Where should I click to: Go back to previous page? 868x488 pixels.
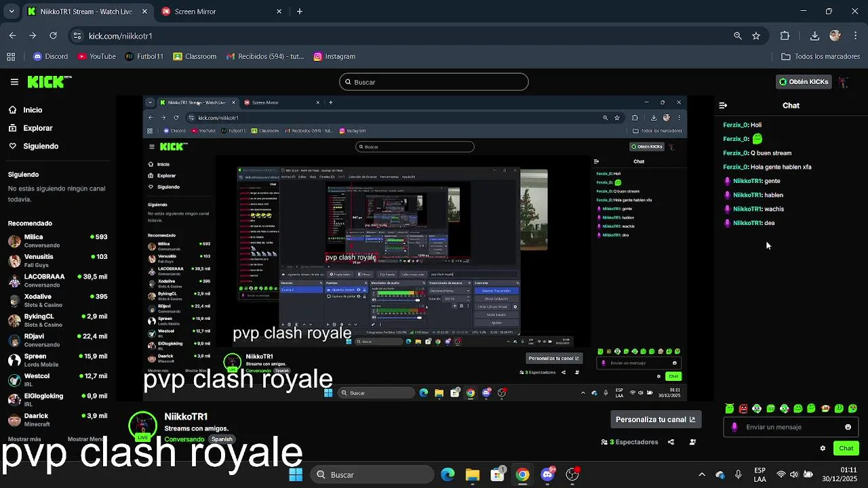[12, 36]
